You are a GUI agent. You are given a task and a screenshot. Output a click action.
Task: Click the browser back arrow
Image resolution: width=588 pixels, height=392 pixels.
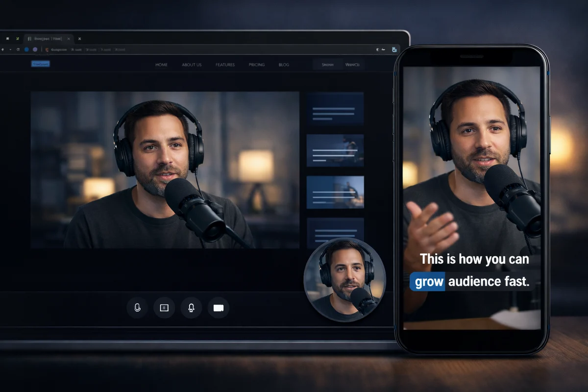2,49
